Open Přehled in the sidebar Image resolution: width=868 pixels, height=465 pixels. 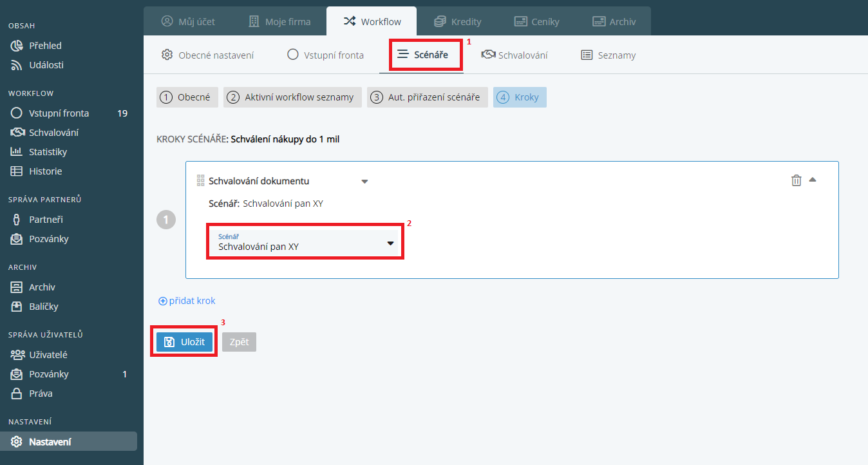45,46
